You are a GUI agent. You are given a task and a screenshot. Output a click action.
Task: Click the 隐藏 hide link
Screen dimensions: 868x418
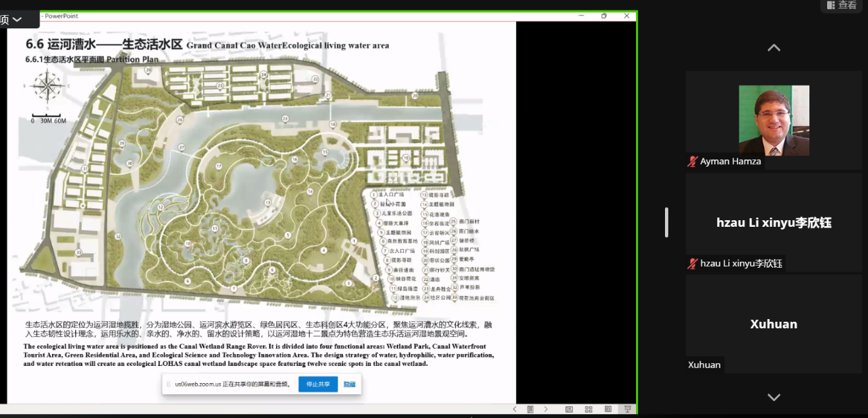[x=349, y=384]
